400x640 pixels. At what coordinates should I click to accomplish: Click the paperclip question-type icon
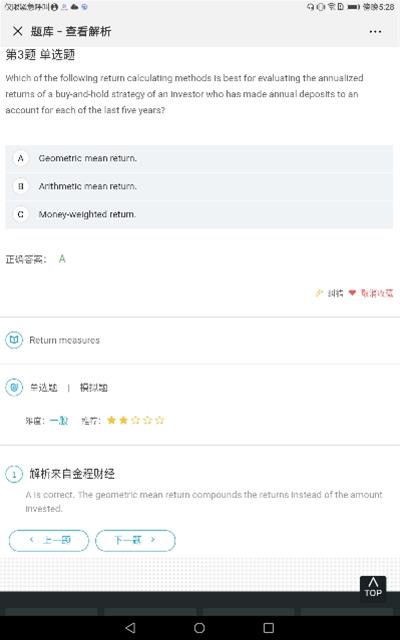pyautogui.click(x=14, y=387)
